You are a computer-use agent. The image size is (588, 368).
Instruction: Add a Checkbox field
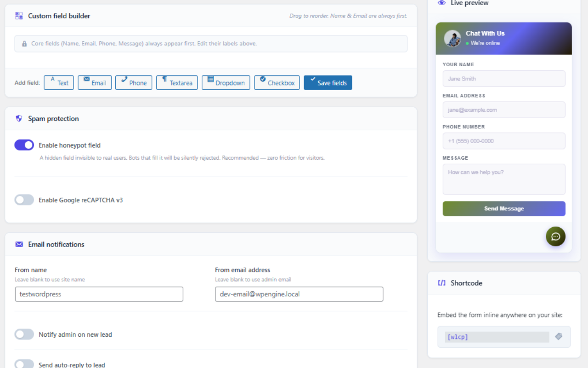277,83
